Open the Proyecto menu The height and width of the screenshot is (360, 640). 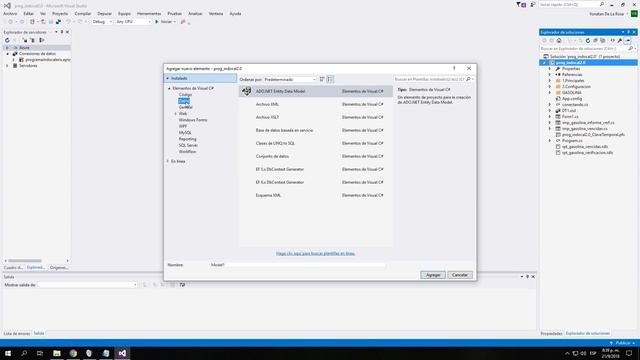[60, 13]
